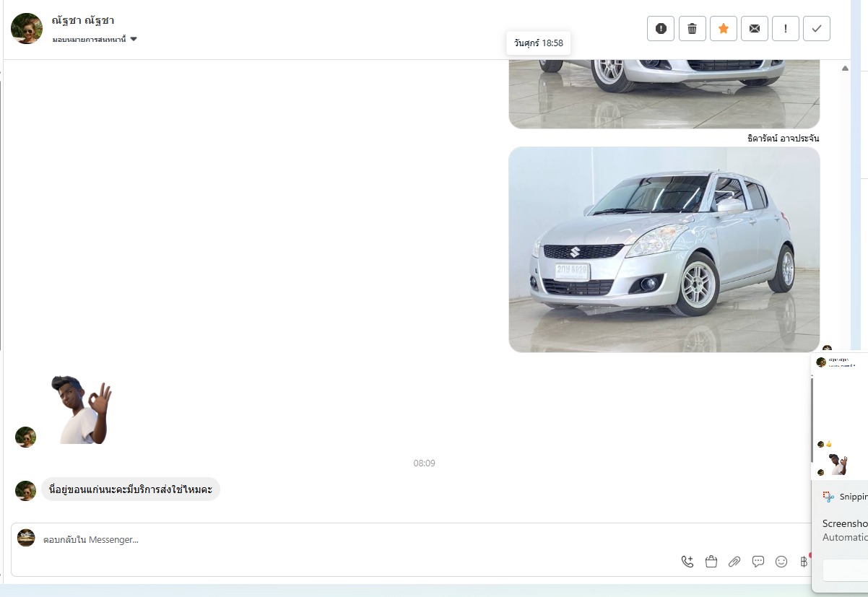Click page avatar in reply box

26,538
